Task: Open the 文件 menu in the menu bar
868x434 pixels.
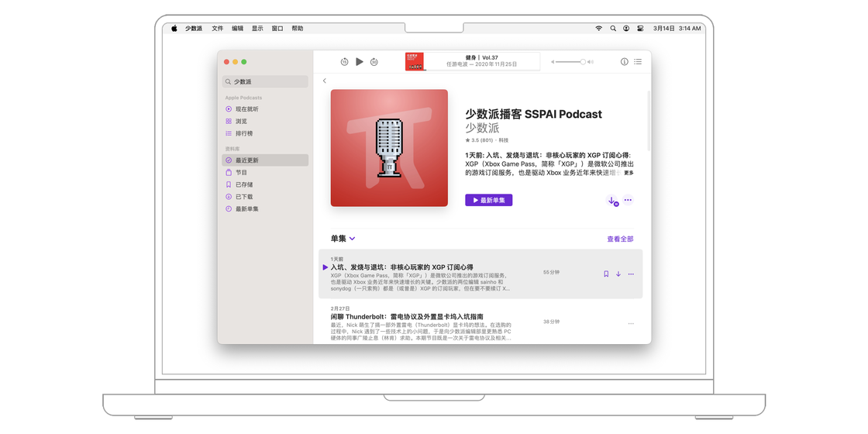Action: pos(218,29)
